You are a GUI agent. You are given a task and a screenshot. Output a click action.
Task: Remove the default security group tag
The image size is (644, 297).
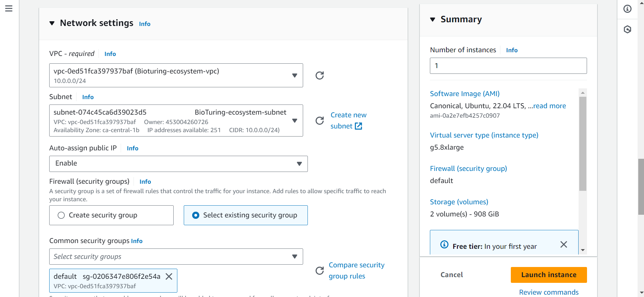169,276
